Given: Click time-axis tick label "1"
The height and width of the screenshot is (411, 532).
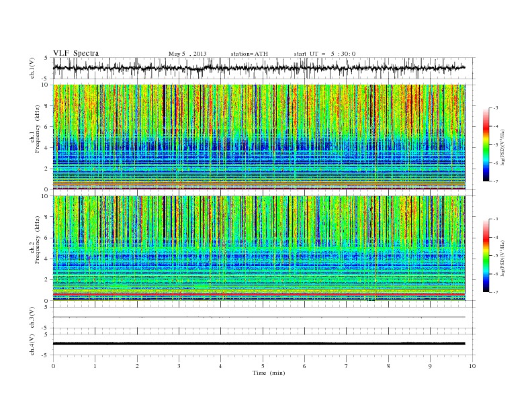Looking at the screenshot, I should pyautogui.click(x=95, y=366).
